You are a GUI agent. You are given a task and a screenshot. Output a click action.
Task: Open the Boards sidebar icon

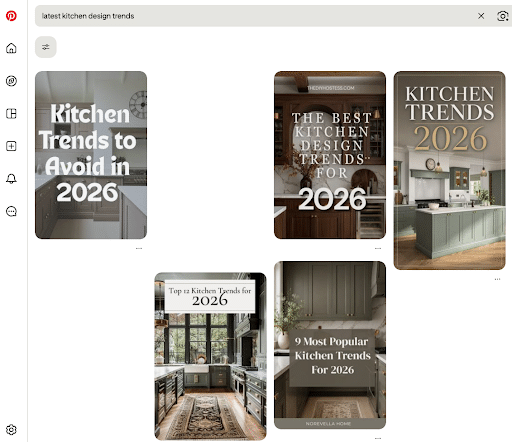click(11, 114)
